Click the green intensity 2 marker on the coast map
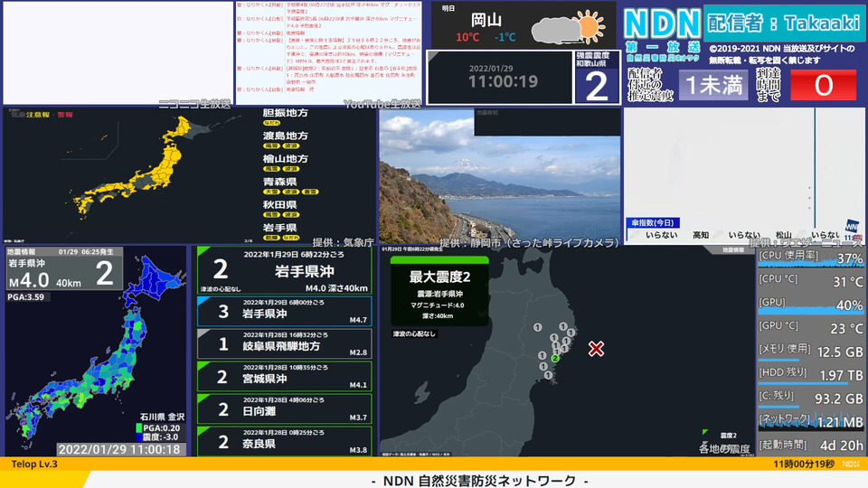Viewport: 868px width, 488px height. (554, 359)
